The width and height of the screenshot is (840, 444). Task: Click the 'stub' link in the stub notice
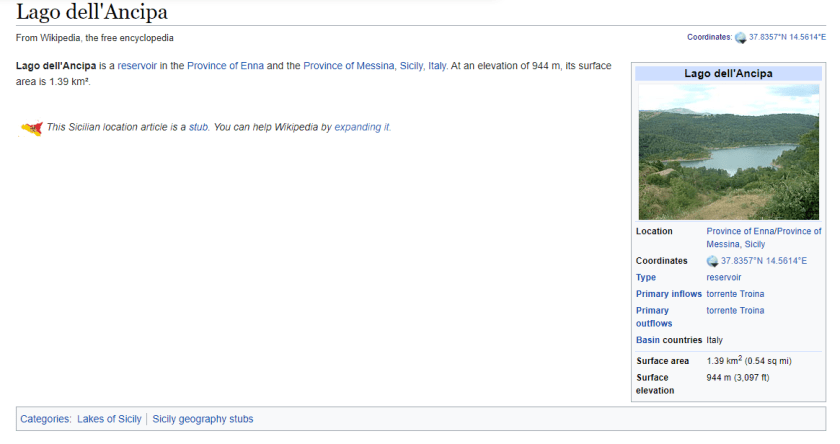click(198, 128)
